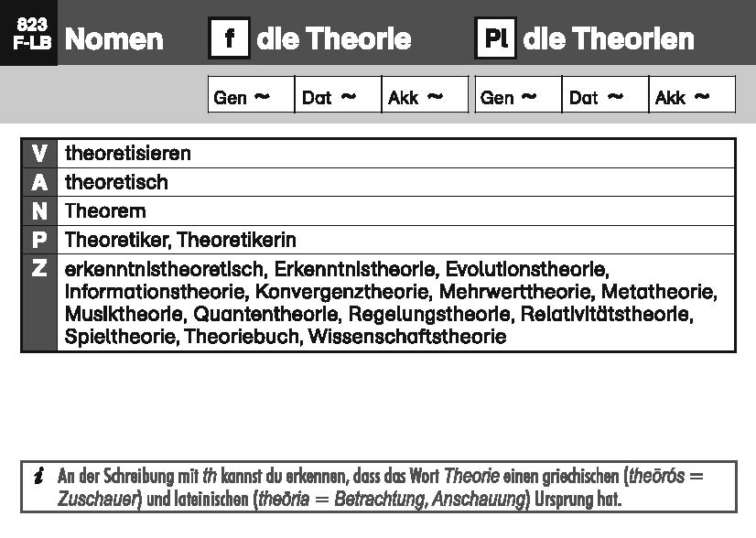Select the 'A' adjective category icon
This screenshot has height=538, width=756.
coord(38,182)
